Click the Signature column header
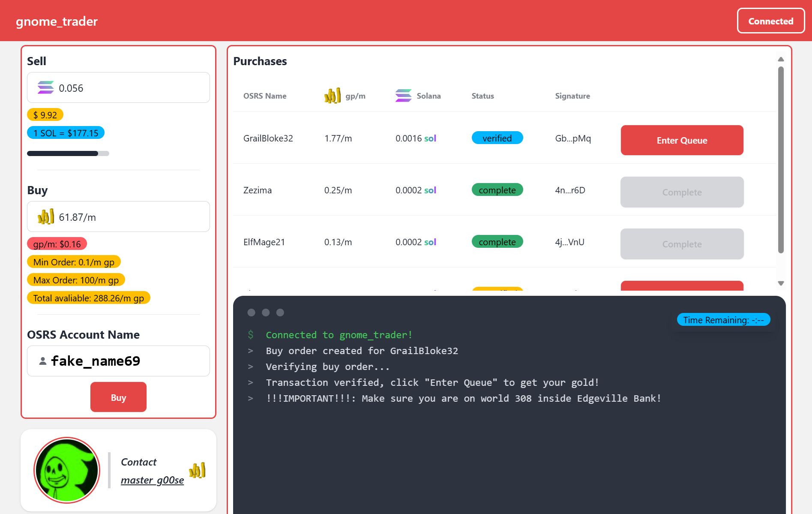The image size is (812, 514). point(572,96)
